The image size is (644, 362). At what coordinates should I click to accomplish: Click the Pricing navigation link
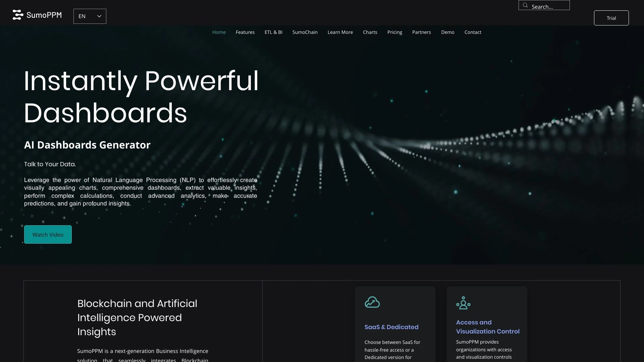click(x=394, y=32)
